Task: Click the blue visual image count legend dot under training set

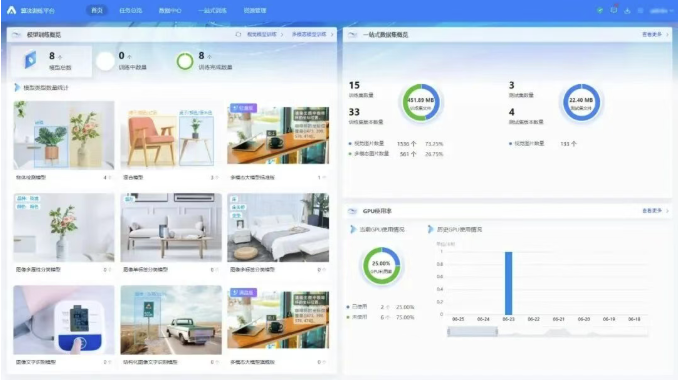Action: [350, 143]
